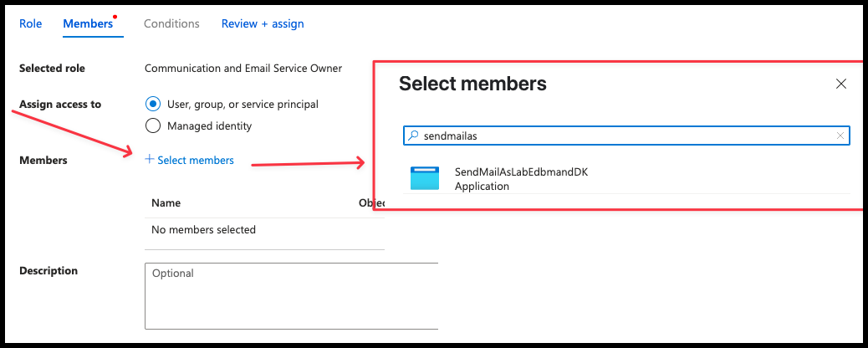Go to the Conditions tab
Screen dimensions: 868x348
coord(171,23)
